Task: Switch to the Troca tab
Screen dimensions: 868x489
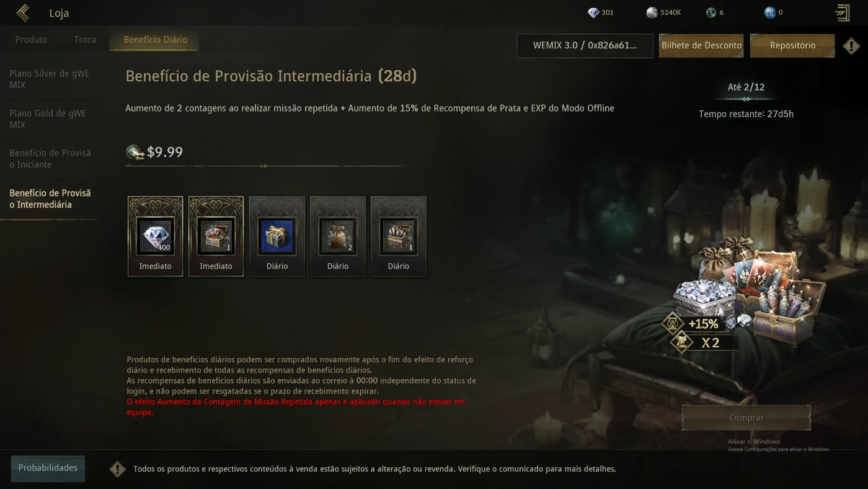Action: (x=85, y=39)
